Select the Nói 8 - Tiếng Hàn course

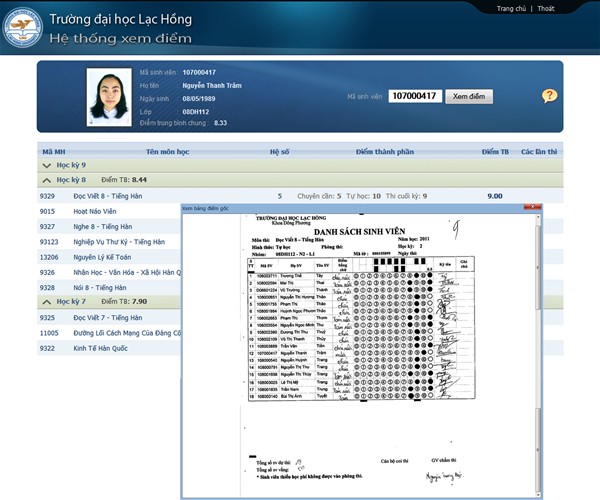tap(100, 287)
